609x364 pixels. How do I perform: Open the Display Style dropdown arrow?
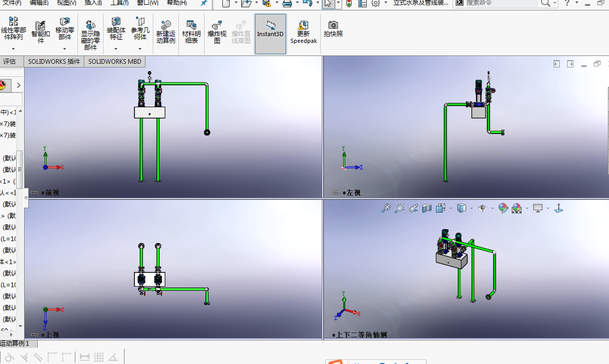coord(471,208)
